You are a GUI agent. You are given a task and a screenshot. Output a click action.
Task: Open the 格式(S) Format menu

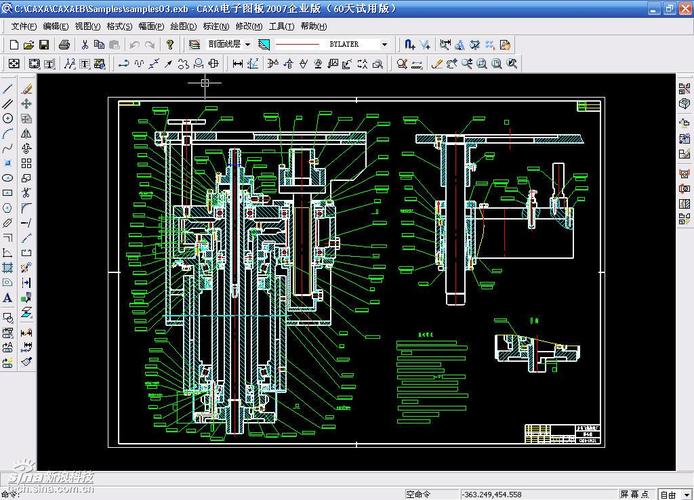119,27
